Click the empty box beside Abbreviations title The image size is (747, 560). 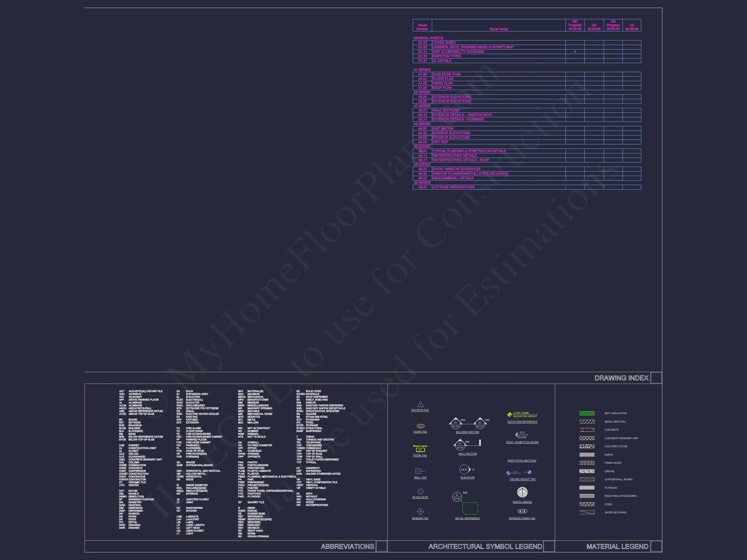(381, 546)
